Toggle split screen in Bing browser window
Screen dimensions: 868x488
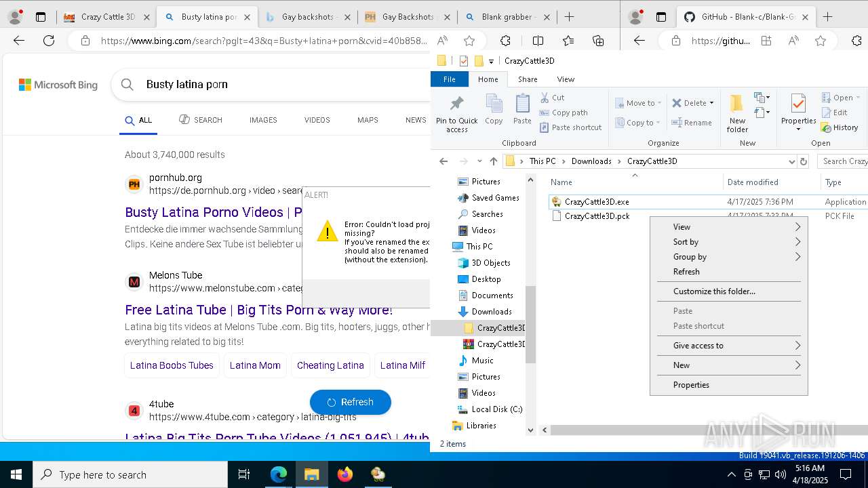coord(538,41)
